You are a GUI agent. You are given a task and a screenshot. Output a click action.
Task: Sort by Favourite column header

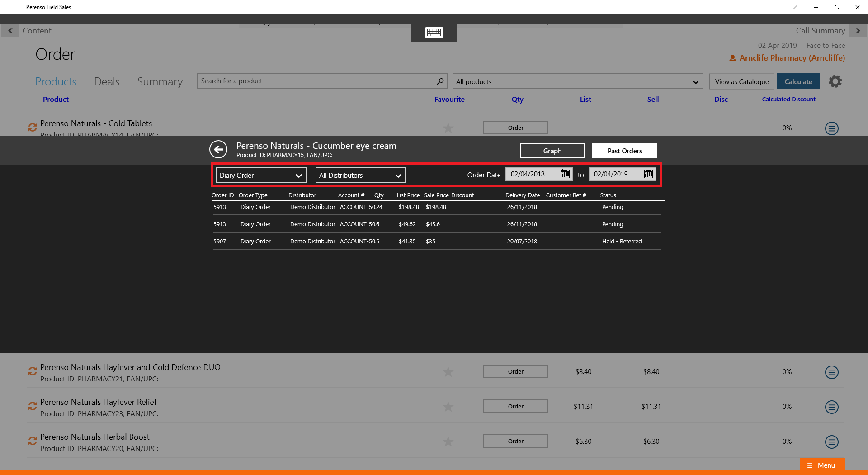449,99
